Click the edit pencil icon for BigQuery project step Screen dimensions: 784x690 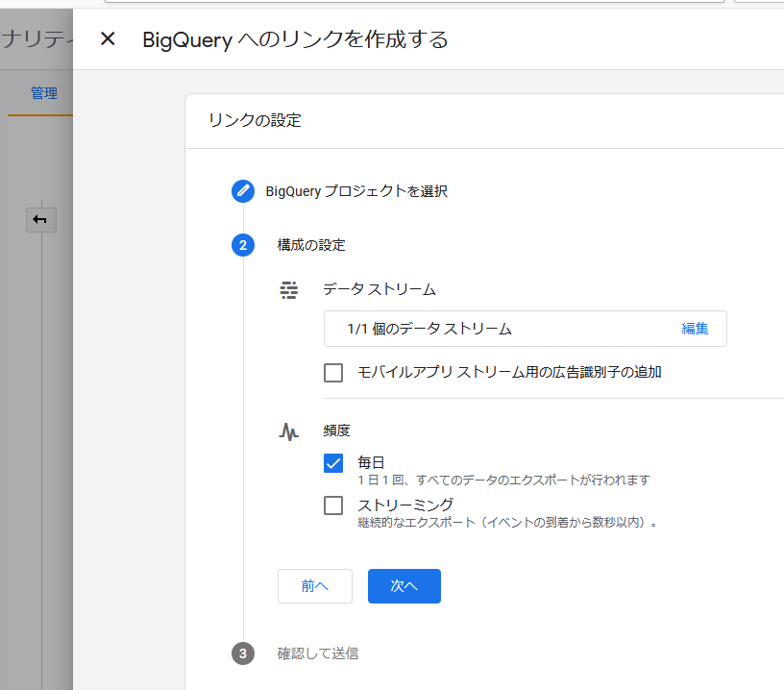pyautogui.click(x=243, y=191)
